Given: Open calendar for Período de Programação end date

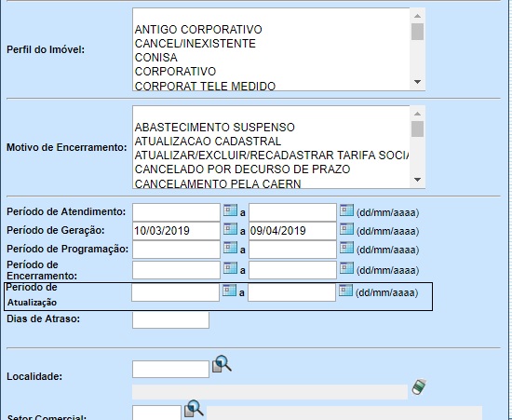Looking at the screenshot, I should pos(346,247).
